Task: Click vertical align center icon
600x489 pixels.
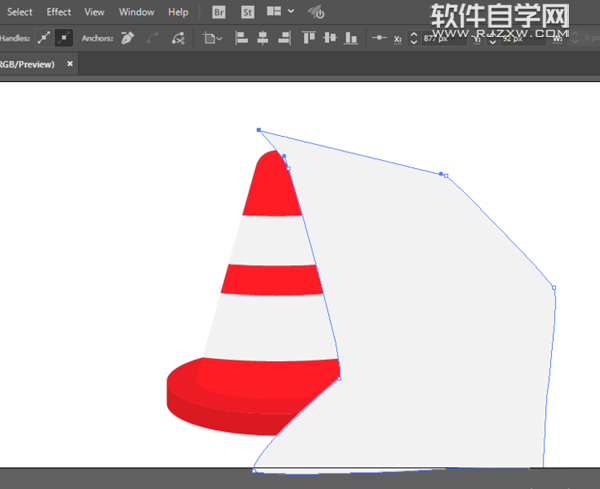Action: pyautogui.click(x=328, y=38)
